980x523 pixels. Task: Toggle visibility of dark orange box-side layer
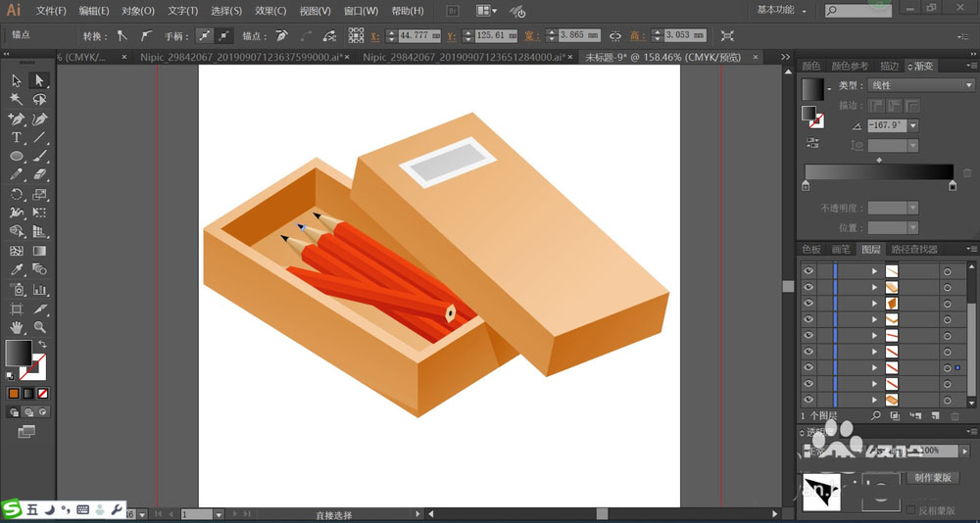pyautogui.click(x=808, y=303)
